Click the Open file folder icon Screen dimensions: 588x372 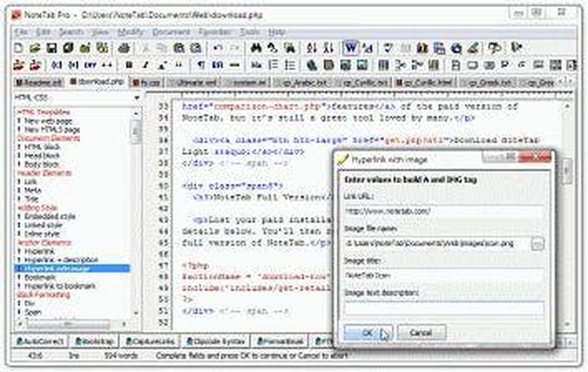click(x=35, y=48)
